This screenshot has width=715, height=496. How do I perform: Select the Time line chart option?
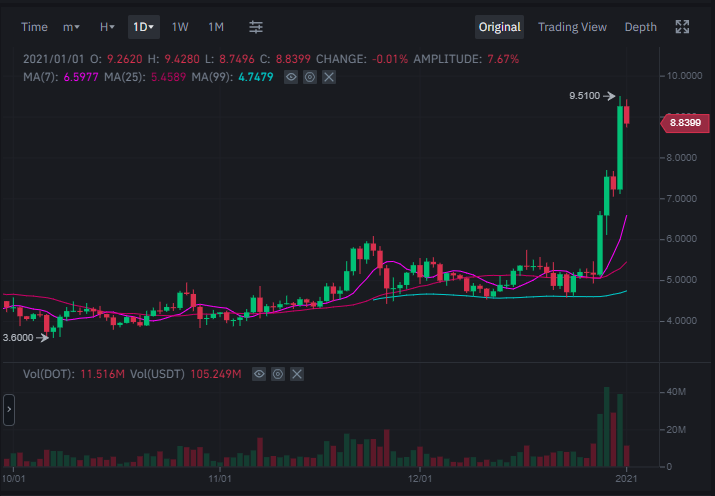[x=34, y=27]
